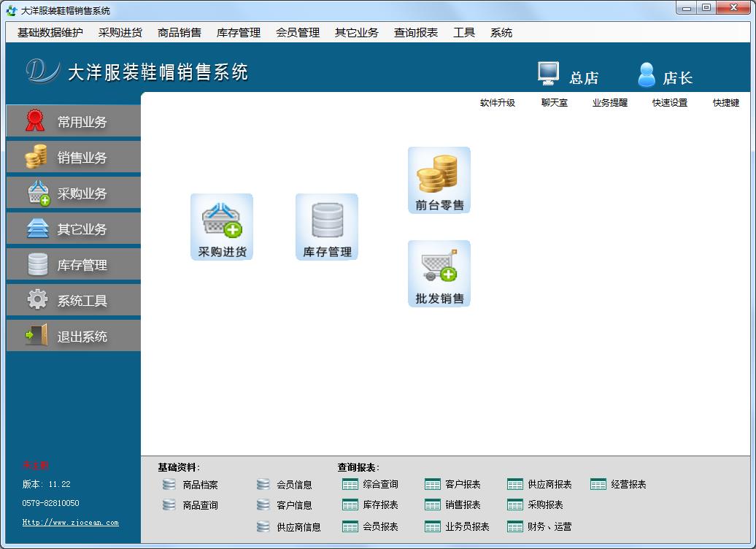Open the 库存管理 menu in menu bar

point(238,32)
